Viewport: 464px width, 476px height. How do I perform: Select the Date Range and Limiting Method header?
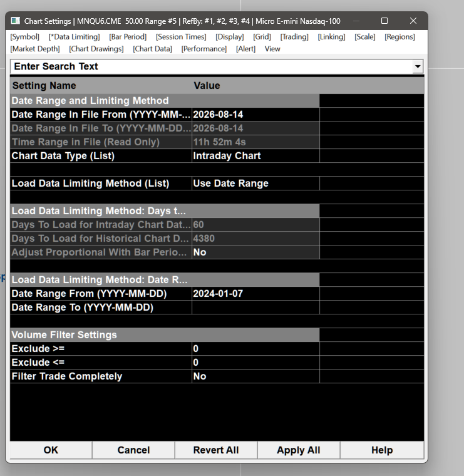165,101
